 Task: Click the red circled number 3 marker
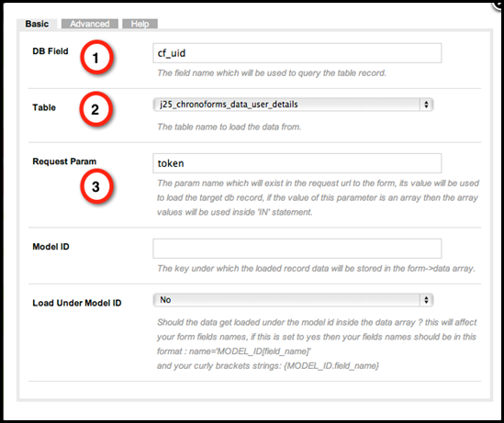96,186
